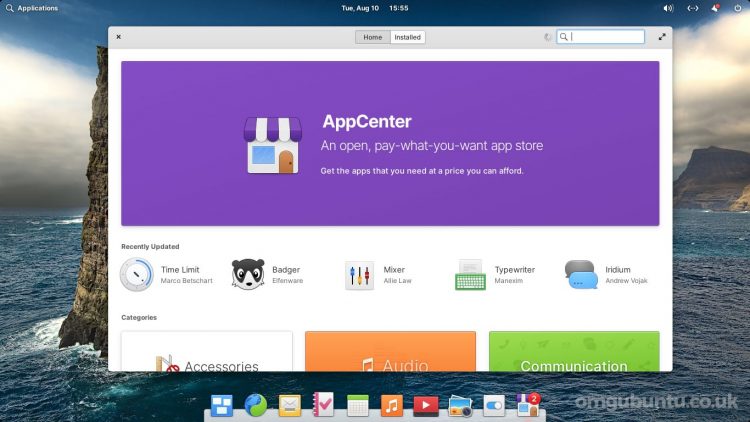This screenshot has width=750, height=422.
Task: Open the Badger panda icon
Action: point(248,275)
